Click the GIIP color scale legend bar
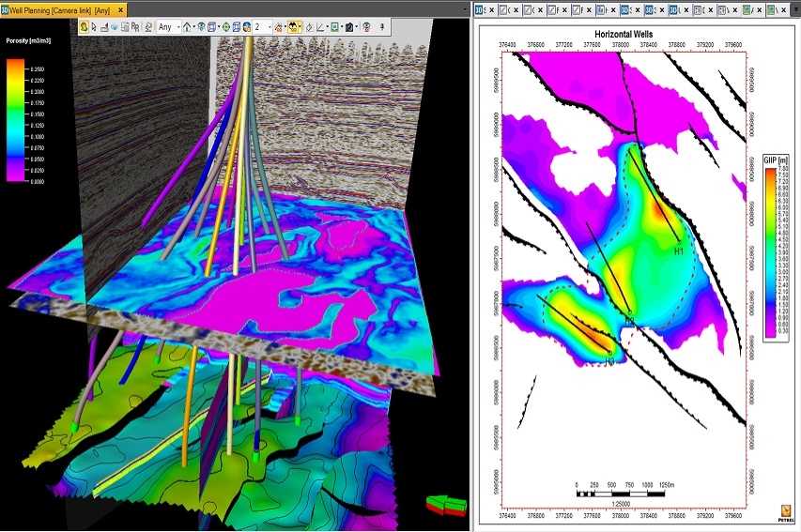This screenshot has height=532, width=801. click(x=770, y=252)
